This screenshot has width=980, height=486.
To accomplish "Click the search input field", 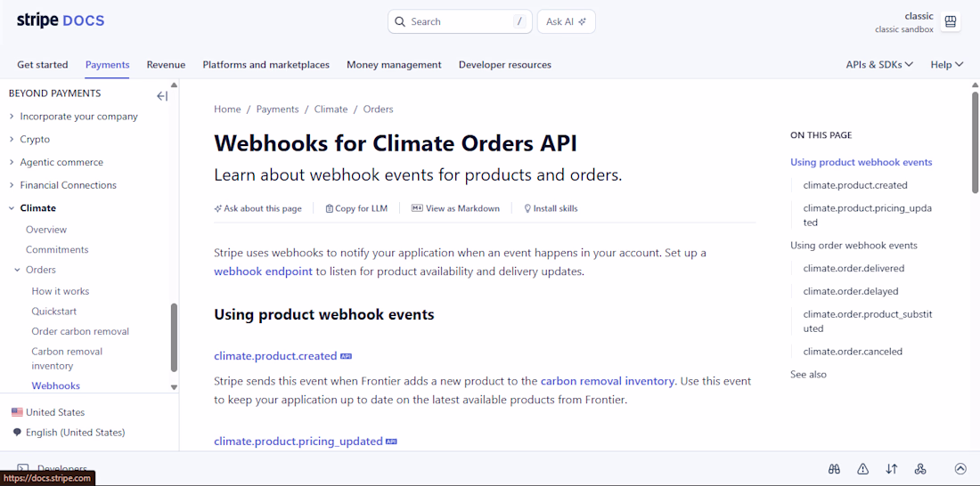I will click(x=460, y=21).
